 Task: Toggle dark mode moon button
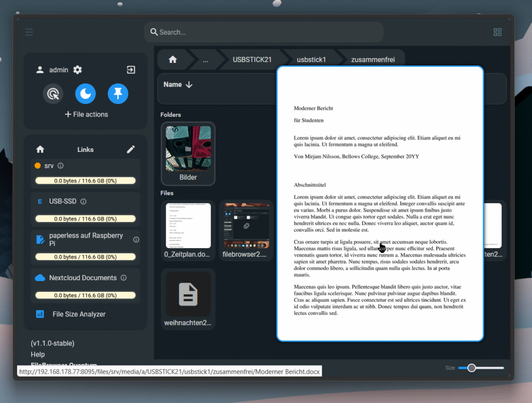tap(85, 94)
